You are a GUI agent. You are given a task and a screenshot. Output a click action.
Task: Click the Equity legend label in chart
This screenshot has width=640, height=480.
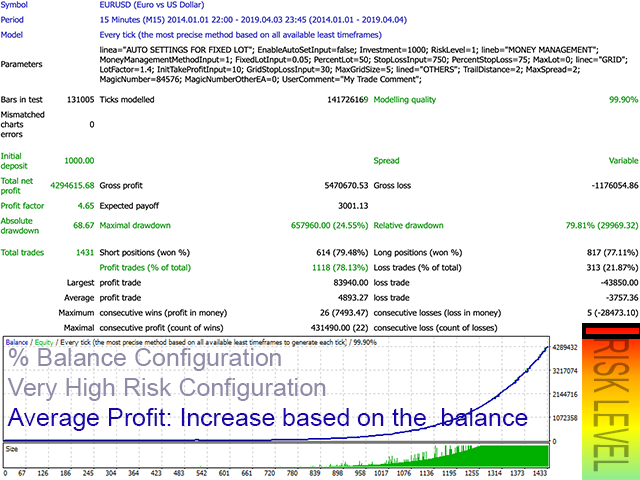click(44, 342)
